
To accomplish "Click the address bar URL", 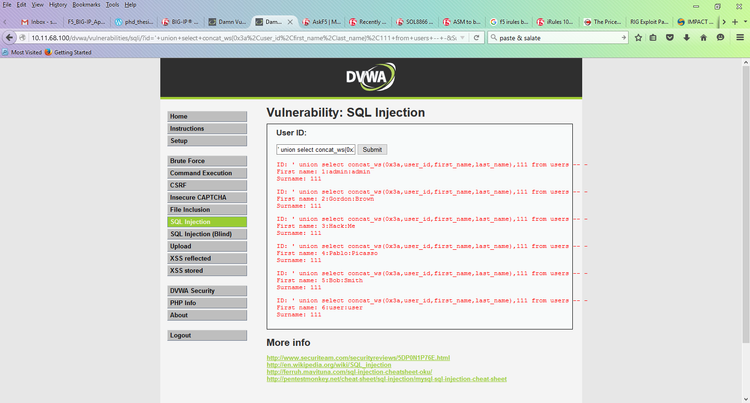I will (x=243, y=38).
